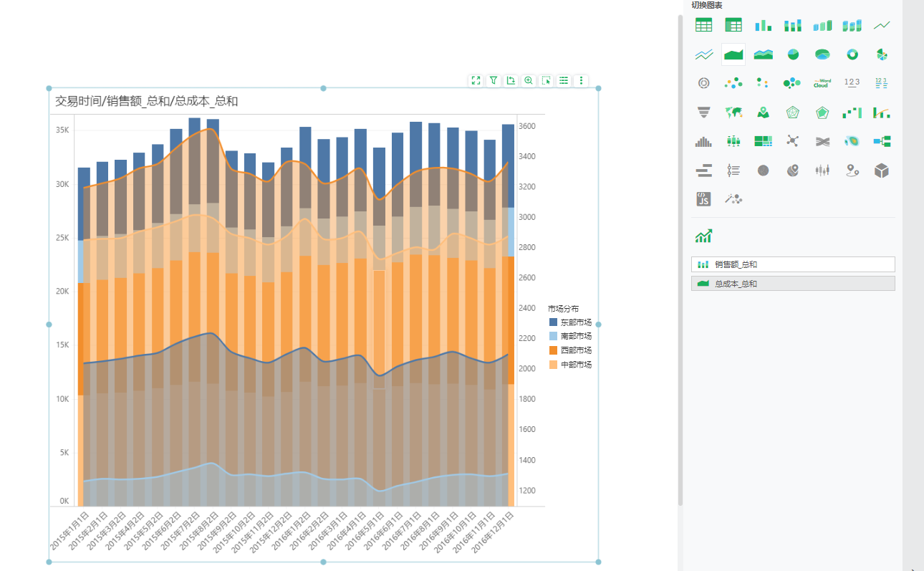Select the JS custom chart type
The height and width of the screenshot is (571, 924).
pyautogui.click(x=704, y=199)
